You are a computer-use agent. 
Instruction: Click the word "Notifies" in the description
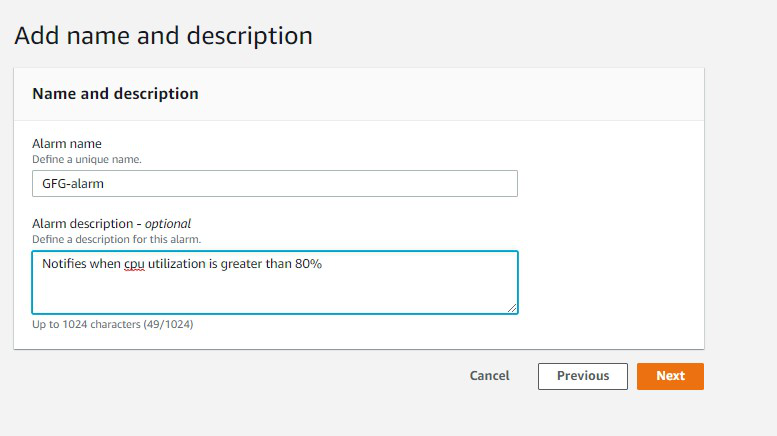tap(65, 264)
